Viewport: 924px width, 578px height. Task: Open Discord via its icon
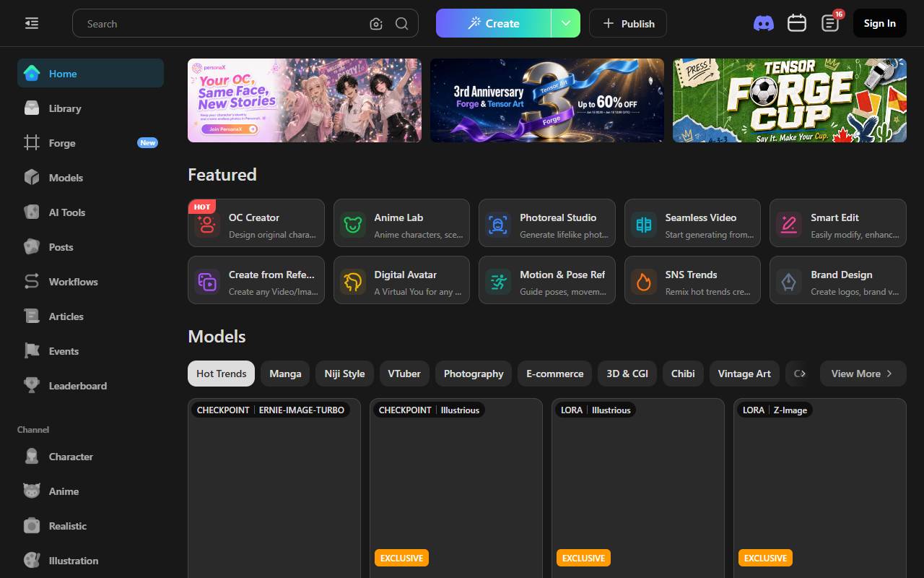(764, 23)
